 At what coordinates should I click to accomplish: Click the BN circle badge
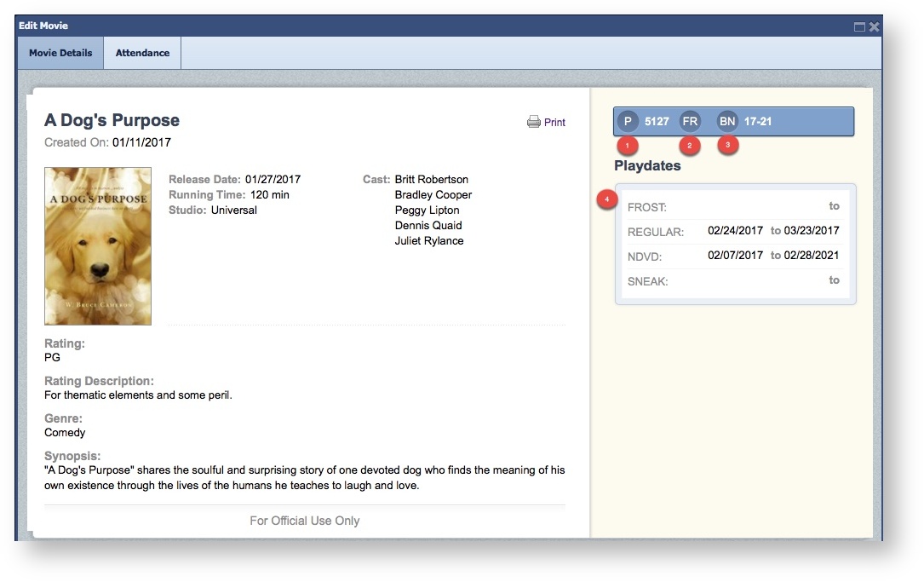point(727,122)
